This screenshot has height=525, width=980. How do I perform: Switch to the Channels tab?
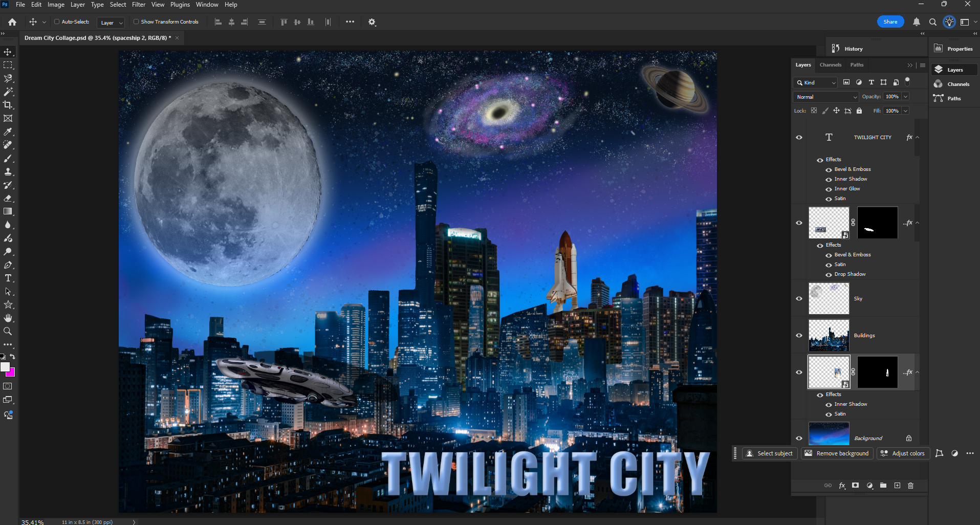pos(830,65)
